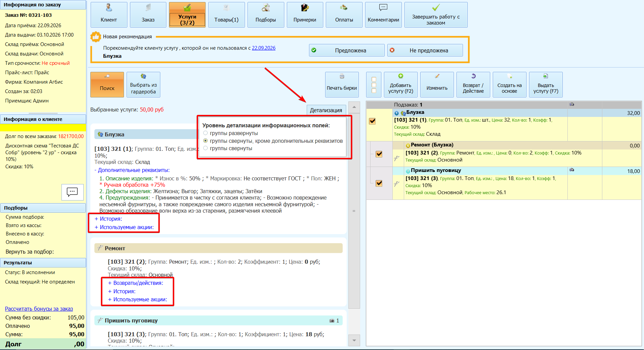This screenshot has width=644, height=350.
Task: Collapse Дополнительные реквизиты section
Action: [132, 170]
